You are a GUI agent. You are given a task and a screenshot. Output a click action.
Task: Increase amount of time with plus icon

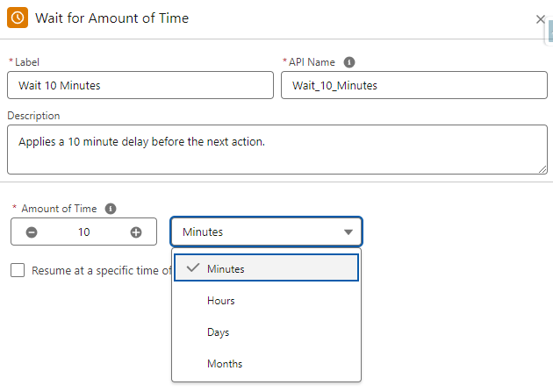pyautogui.click(x=136, y=232)
